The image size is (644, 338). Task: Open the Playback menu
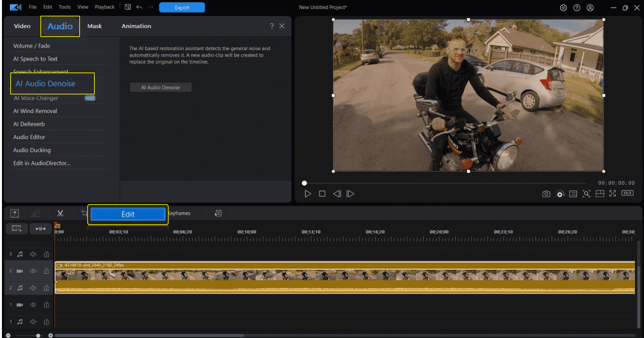pos(104,7)
